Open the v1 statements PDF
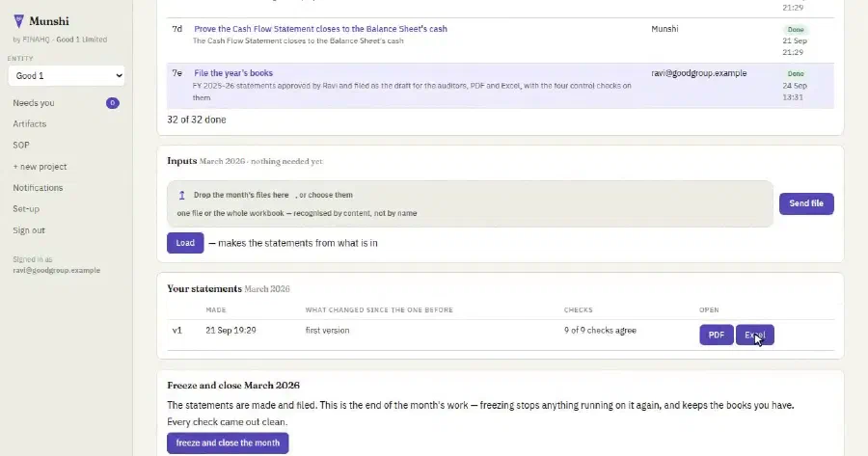868x456 pixels. pos(717,335)
